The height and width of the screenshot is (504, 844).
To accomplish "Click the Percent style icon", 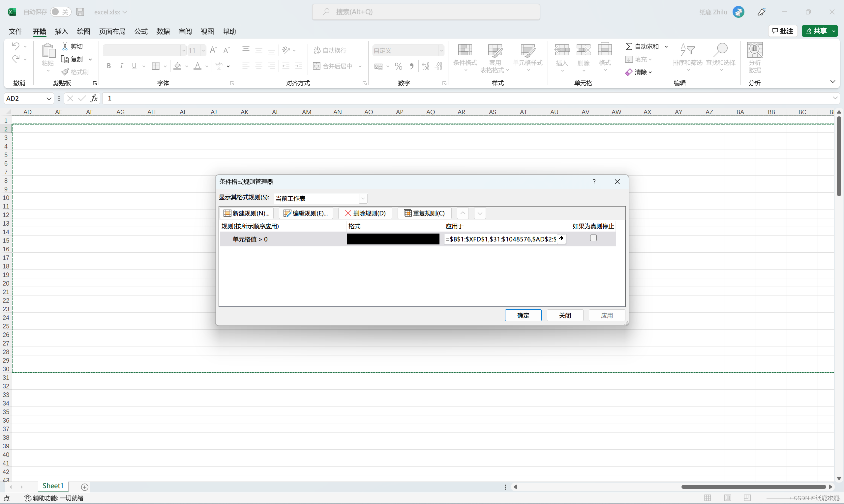I will pos(398,66).
